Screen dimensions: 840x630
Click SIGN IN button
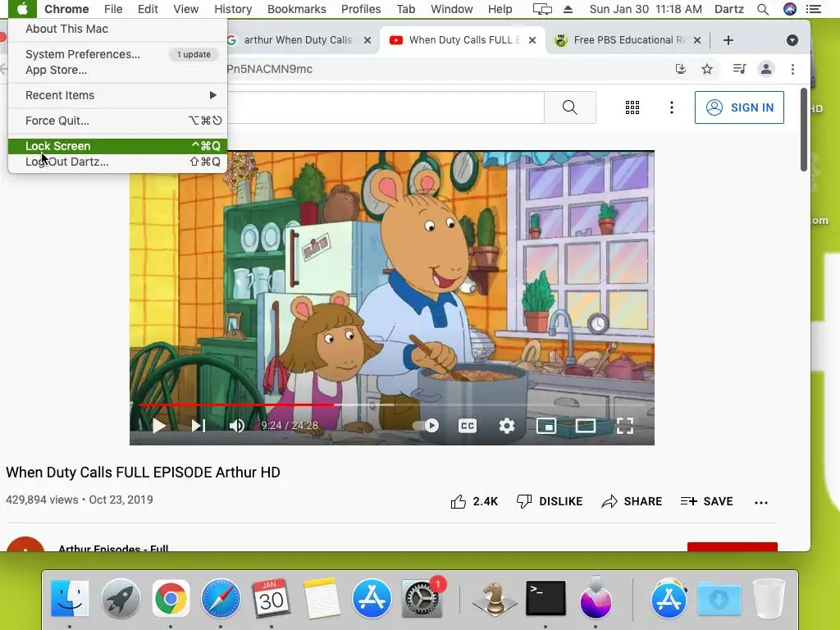[739, 107]
